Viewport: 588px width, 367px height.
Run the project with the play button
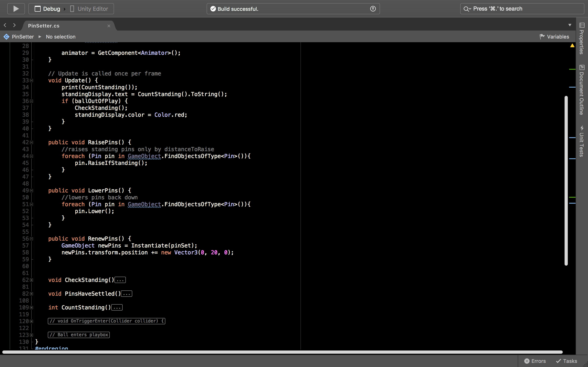pyautogui.click(x=16, y=8)
